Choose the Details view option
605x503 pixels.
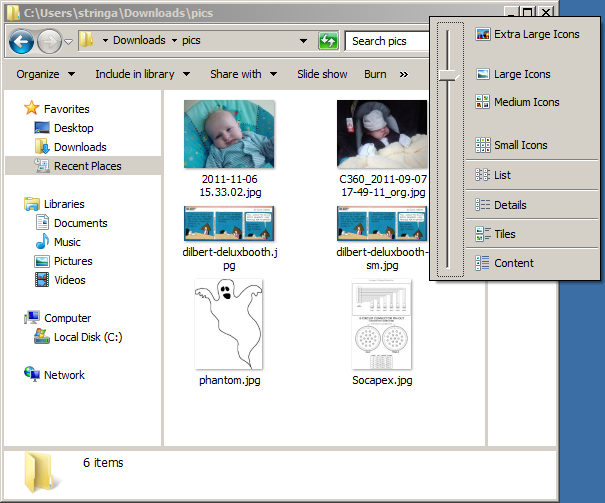pos(509,205)
